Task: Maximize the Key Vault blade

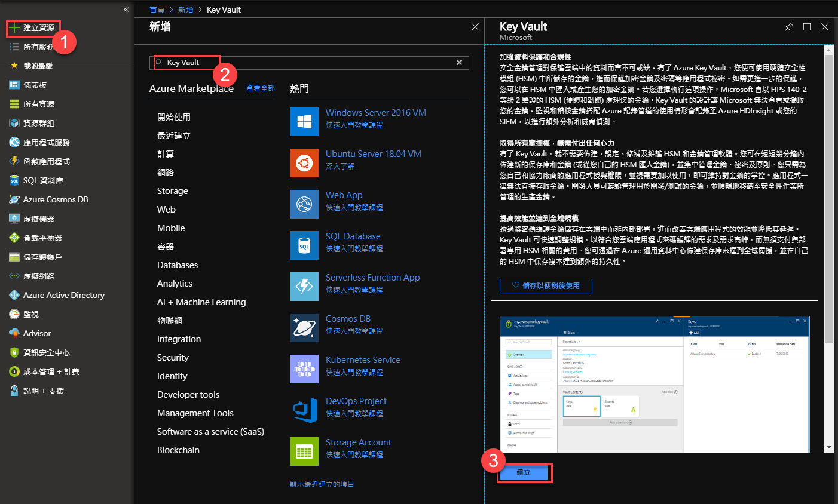Action: coord(807,27)
